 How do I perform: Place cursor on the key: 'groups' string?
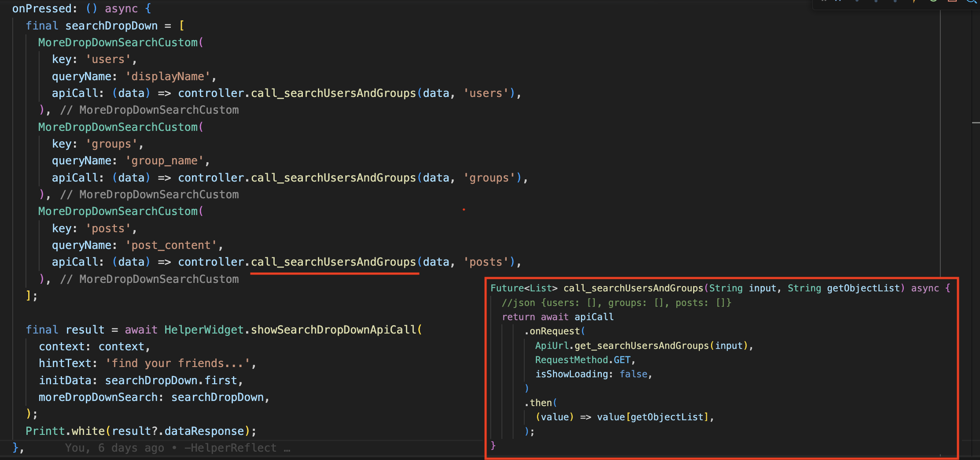[x=112, y=144]
